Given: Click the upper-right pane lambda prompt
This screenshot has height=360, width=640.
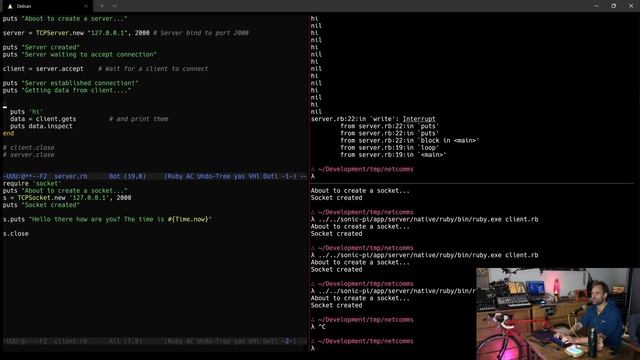Looking at the screenshot, I should pyautogui.click(x=313, y=176).
